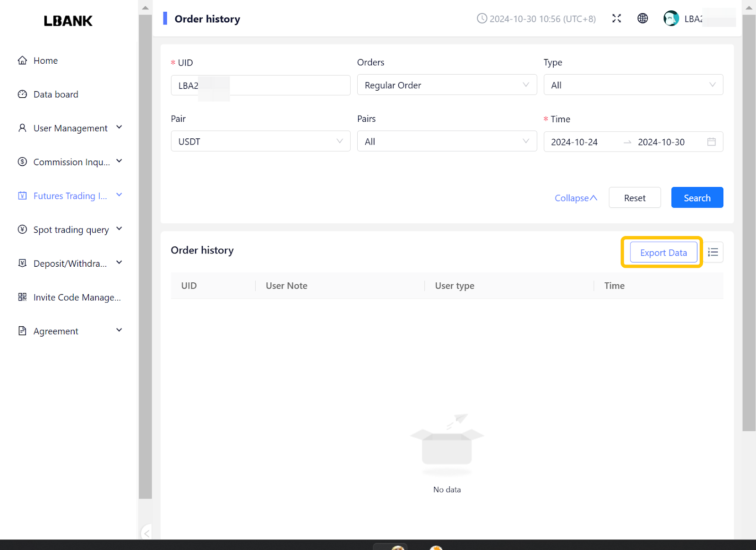
Task: Open the Type dropdown
Action: (x=633, y=85)
